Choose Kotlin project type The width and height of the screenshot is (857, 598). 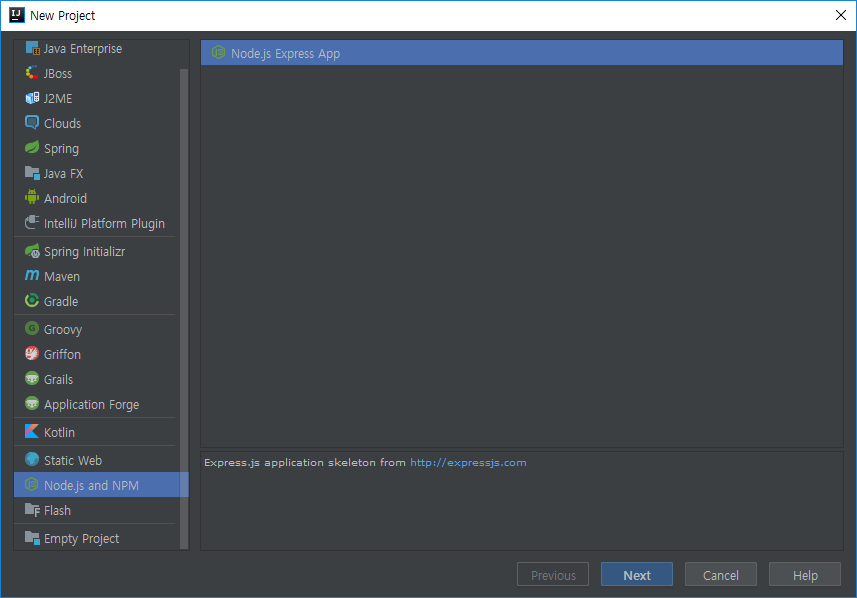pos(59,432)
